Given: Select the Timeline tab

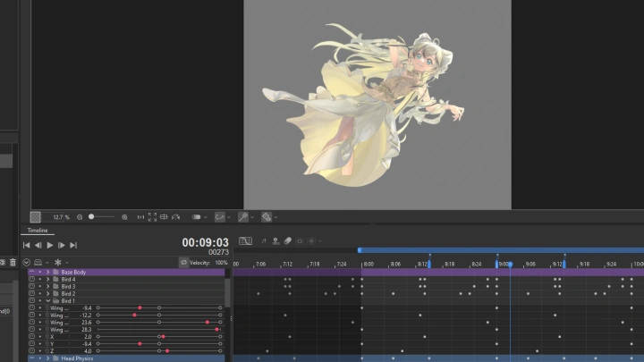Looking at the screenshot, I should (x=37, y=231).
